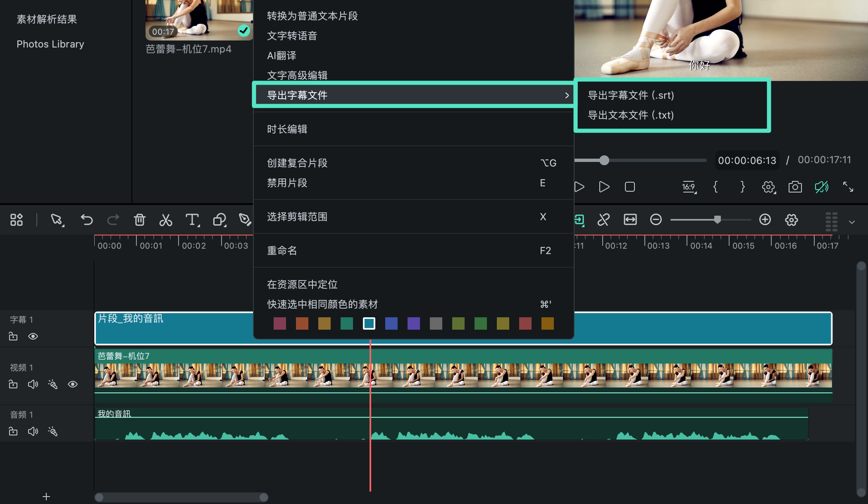Select the scissors split tool

coord(166,219)
